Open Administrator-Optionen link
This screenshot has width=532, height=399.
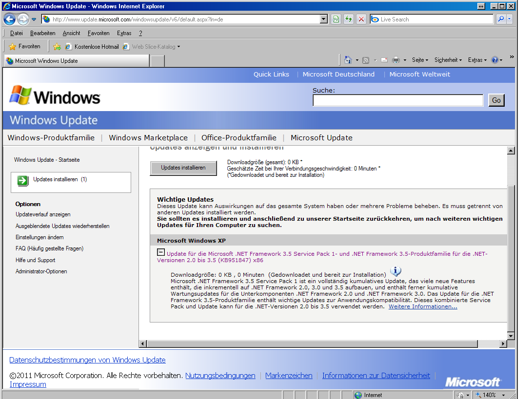pyautogui.click(x=41, y=271)
